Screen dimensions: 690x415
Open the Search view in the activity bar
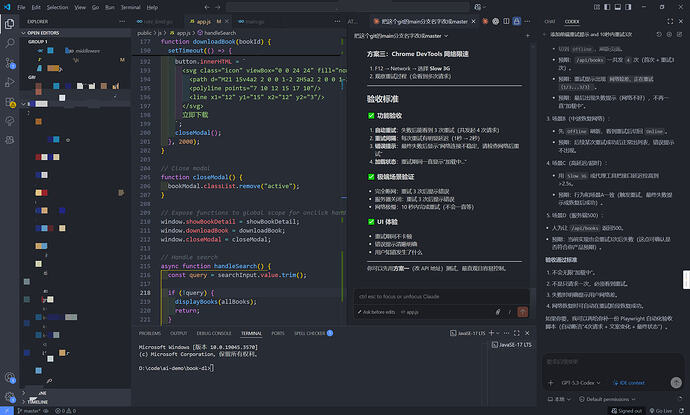tap(10, 43)
